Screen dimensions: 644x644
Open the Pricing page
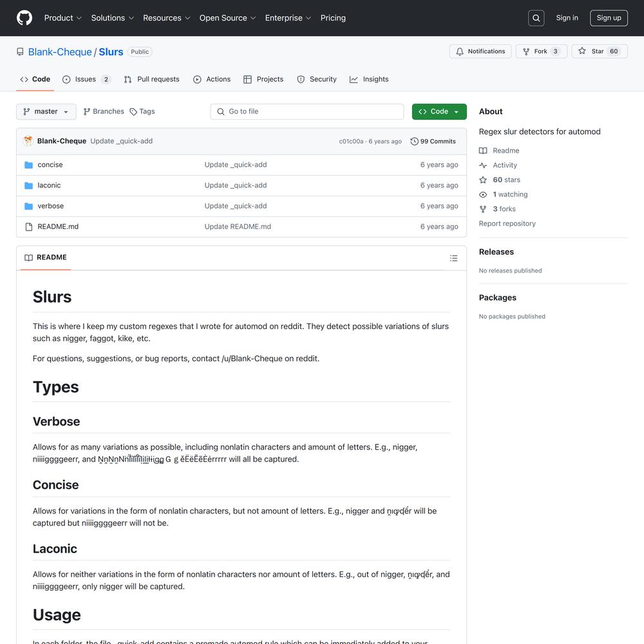coord(333,18)
